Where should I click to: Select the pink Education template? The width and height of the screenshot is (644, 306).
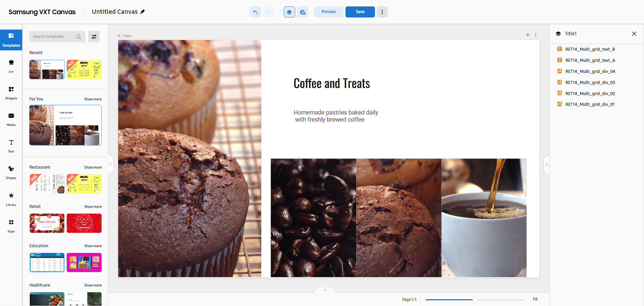84,262
